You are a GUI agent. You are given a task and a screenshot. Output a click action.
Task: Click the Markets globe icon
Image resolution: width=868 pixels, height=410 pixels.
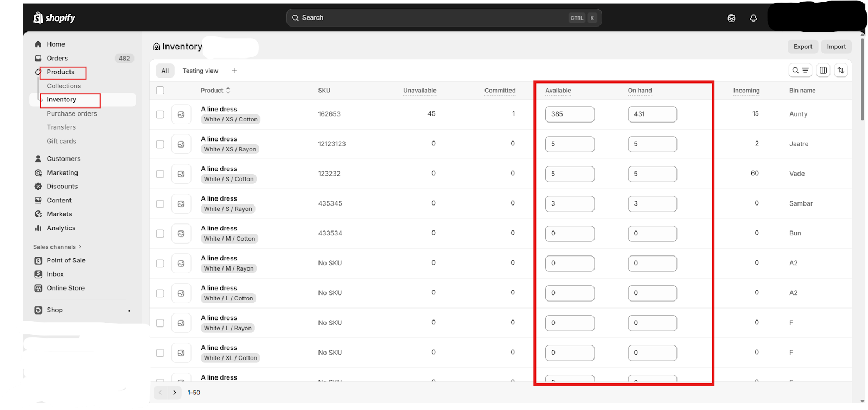point(38,214)
